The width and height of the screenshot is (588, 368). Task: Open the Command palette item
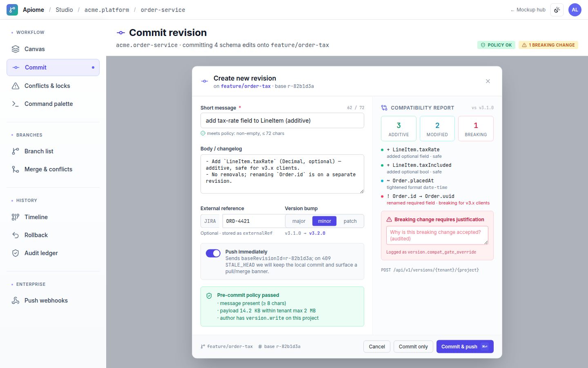(x=53, y=104)
